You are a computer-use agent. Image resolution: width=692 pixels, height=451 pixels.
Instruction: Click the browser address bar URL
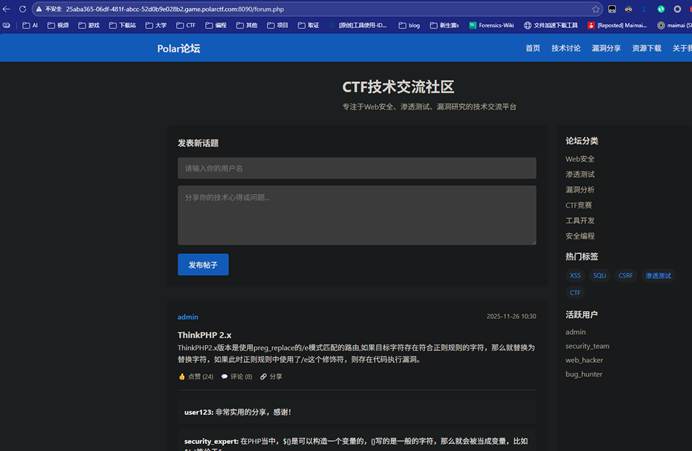pyautogui.click(x=175, y=9)
